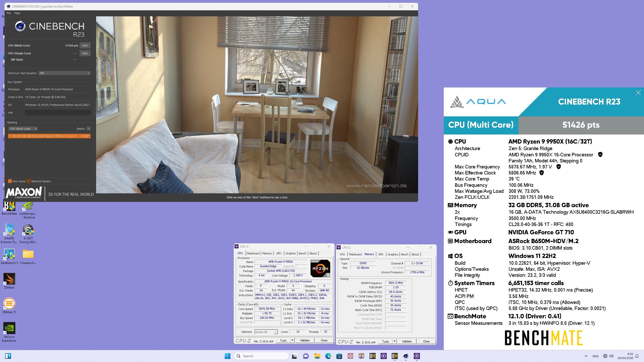
Task: Open the File menu in Cinebench
Action: click(9, 13)
